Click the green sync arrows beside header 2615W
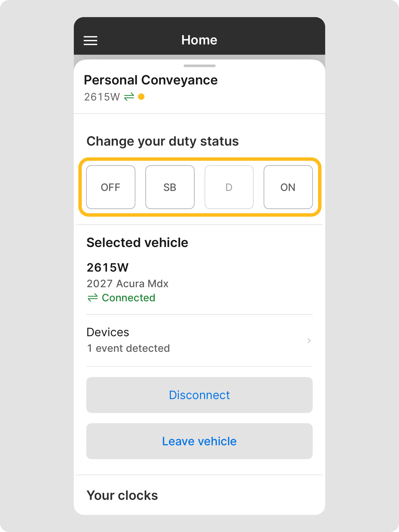 pos(129,97)
